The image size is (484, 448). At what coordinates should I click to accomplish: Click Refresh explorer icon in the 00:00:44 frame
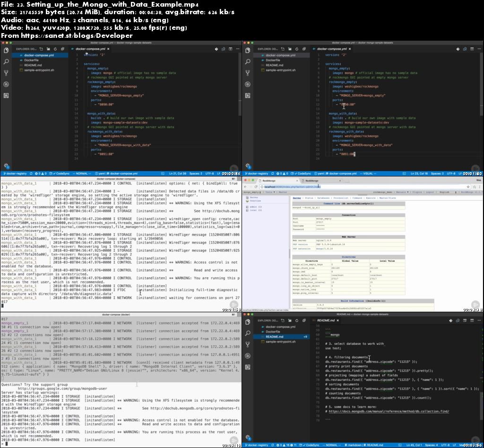[55, 49]
